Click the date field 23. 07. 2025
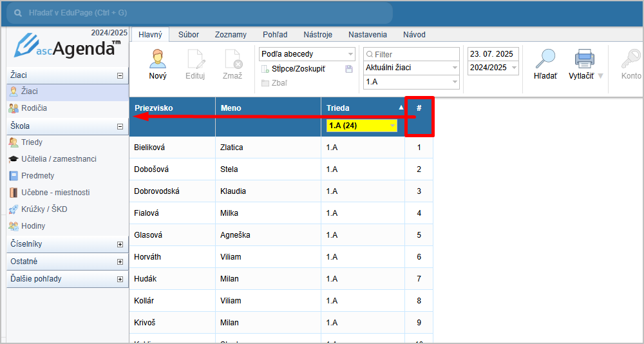This screenshot has height=344, width=644. (493, 54)
